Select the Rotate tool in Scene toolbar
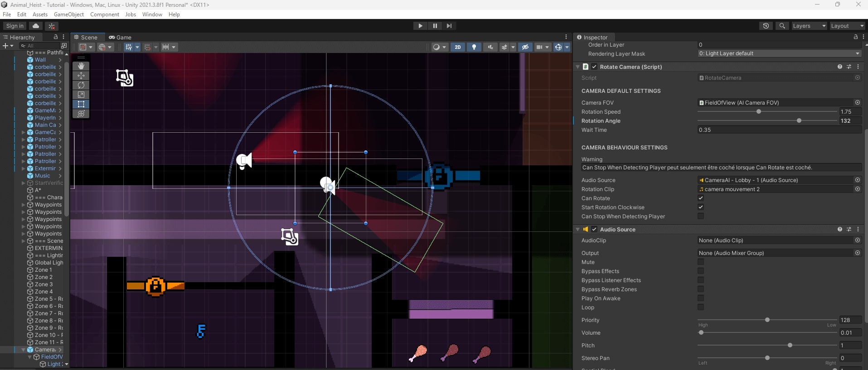The image size is (868, 370). pos(81,85)
